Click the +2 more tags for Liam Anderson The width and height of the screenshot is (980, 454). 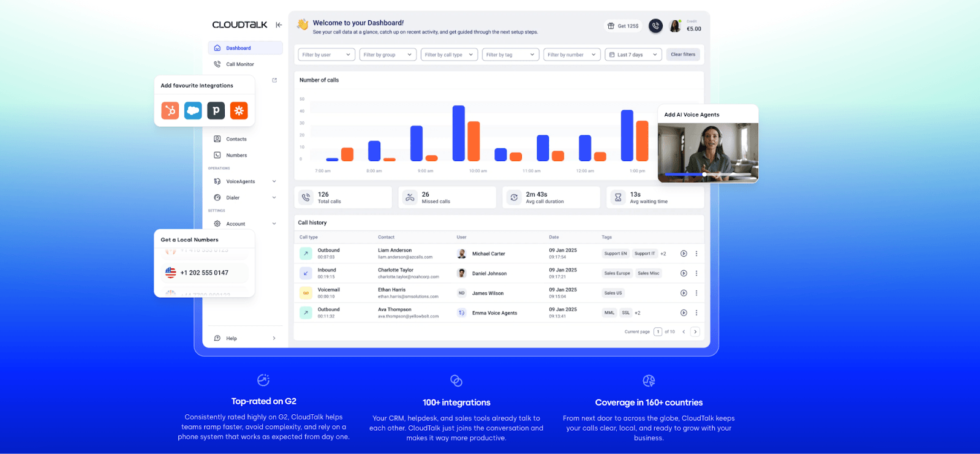coord(663,254)
